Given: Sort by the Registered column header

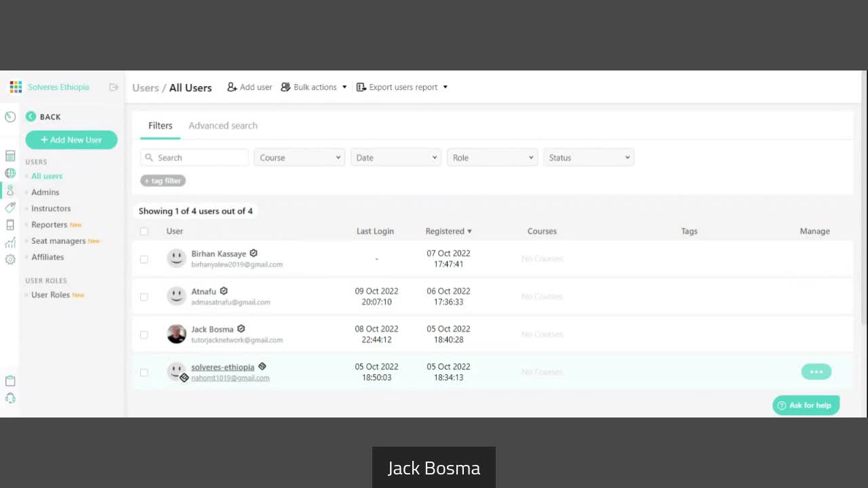Looking at the screenshot, I should (448, 231).
